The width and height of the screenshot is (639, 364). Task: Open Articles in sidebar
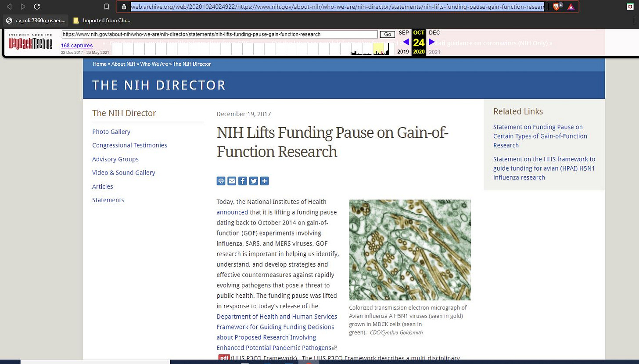click(103, 186)
